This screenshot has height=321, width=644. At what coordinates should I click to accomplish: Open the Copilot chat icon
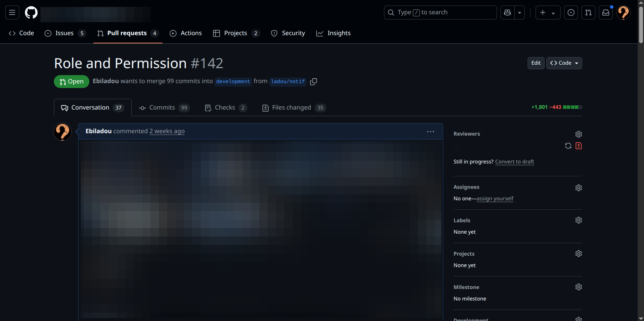[507, 13]
